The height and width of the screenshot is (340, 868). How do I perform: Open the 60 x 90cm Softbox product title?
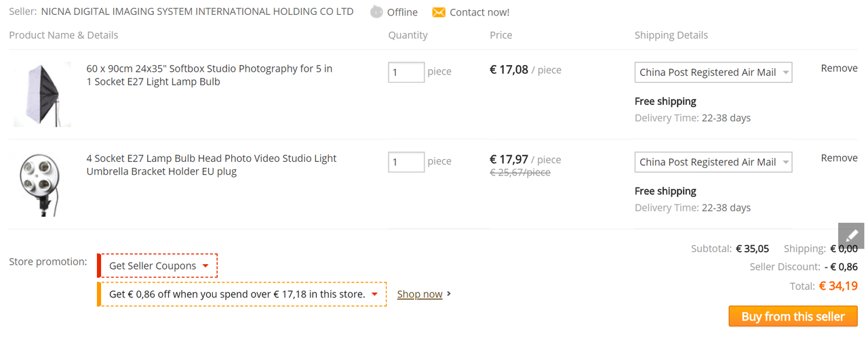pos(210,75)
